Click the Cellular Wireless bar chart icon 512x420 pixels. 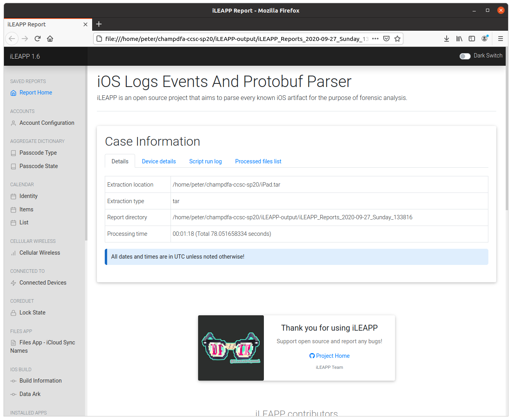[13, 253]
